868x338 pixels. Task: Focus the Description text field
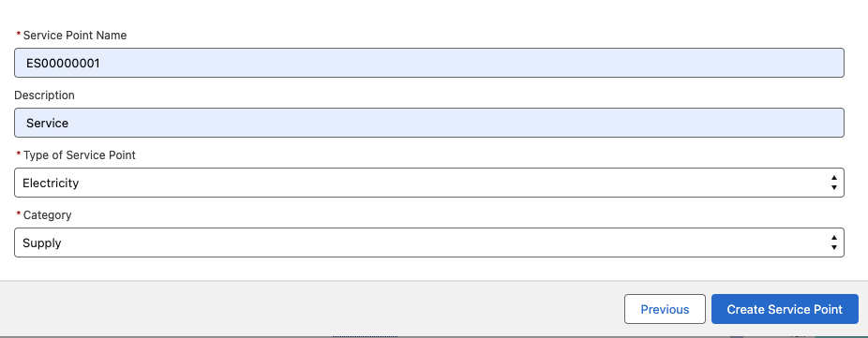pyautogui.click(x=429, y=123)
